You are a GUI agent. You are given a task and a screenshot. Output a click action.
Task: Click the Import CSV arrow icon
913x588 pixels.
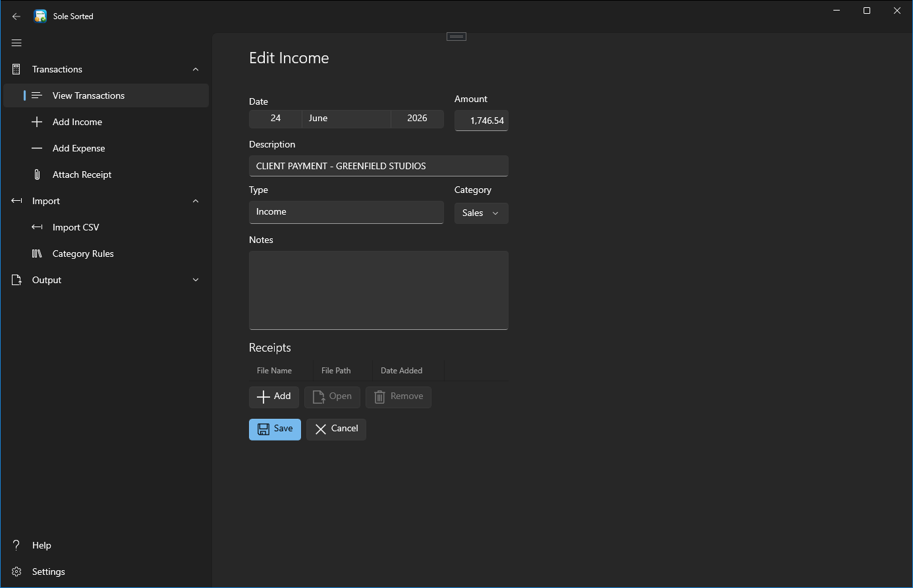37,227
